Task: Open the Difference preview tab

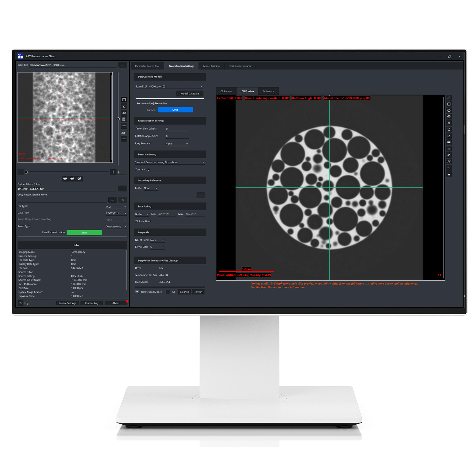Action: (x=268, y=91)
